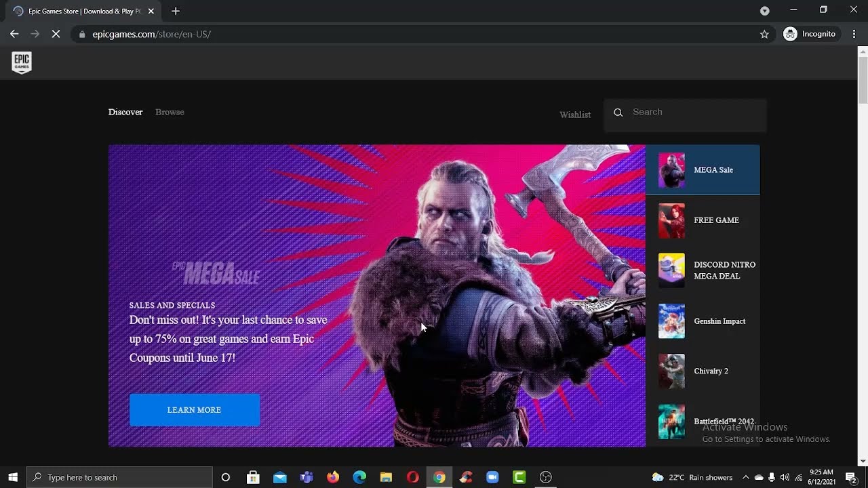Image resolution: width=868 pixels, height=488 pixels.
Task: Click the browser forward arrow
Action: click(35, 34)
